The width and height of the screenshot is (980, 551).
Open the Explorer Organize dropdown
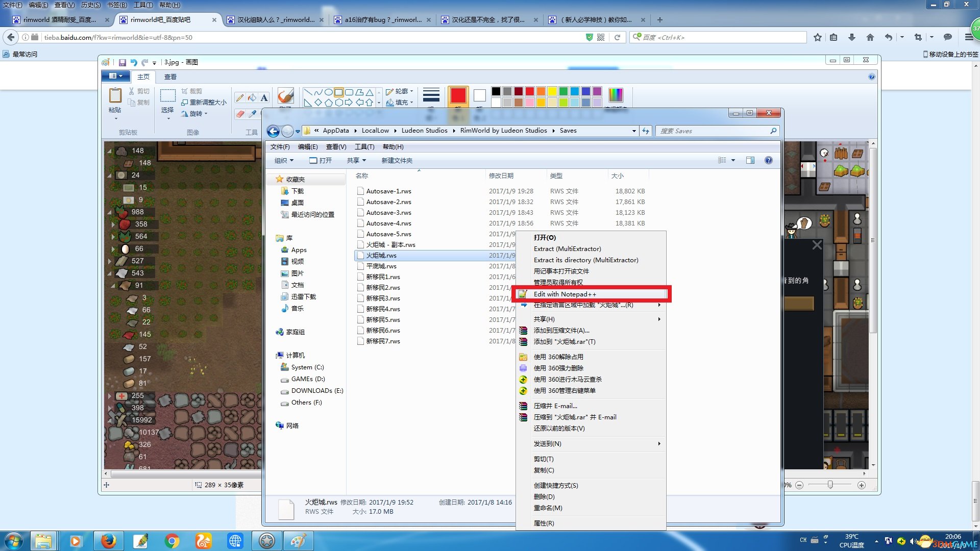[284, 160]
